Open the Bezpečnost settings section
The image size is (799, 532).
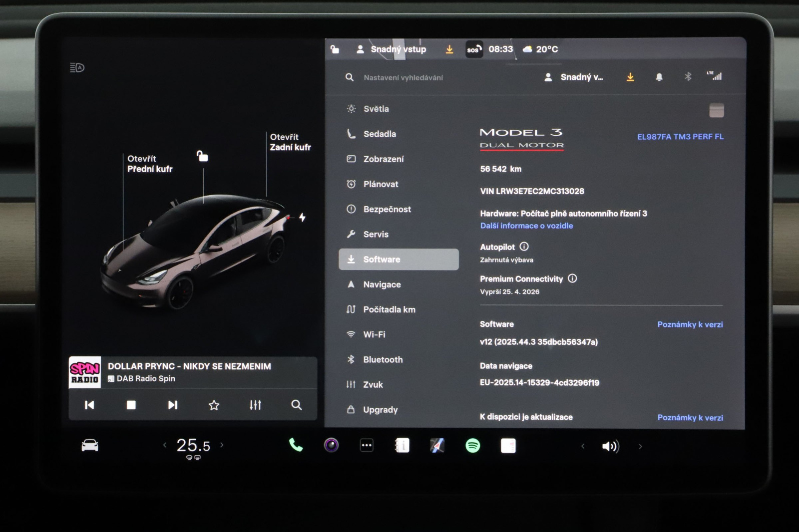coord(387,209)
